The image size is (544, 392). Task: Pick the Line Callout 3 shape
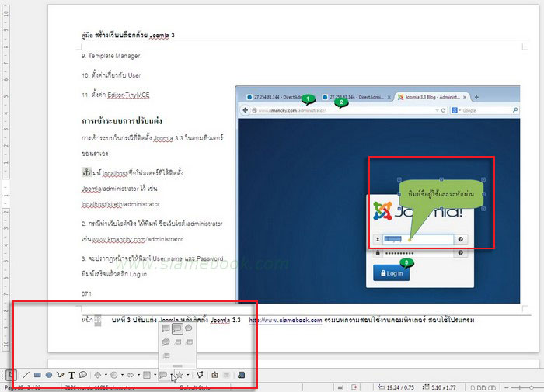click(166, 356)
